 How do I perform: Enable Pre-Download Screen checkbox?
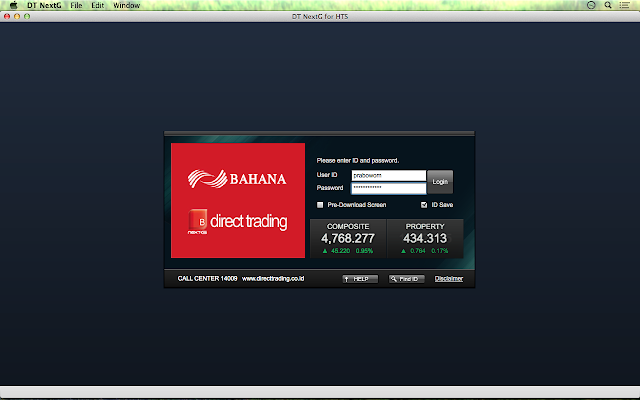pos(320,205)
